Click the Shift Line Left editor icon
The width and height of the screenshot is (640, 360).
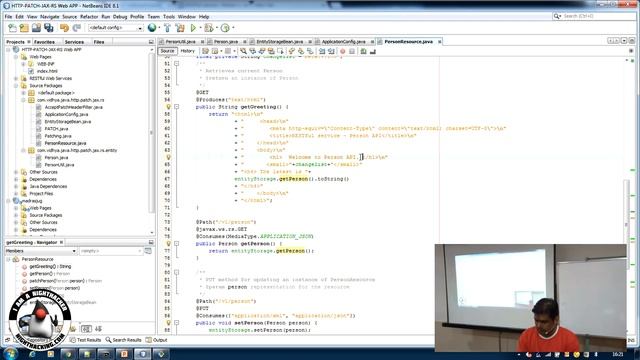(x=322, y=51)
